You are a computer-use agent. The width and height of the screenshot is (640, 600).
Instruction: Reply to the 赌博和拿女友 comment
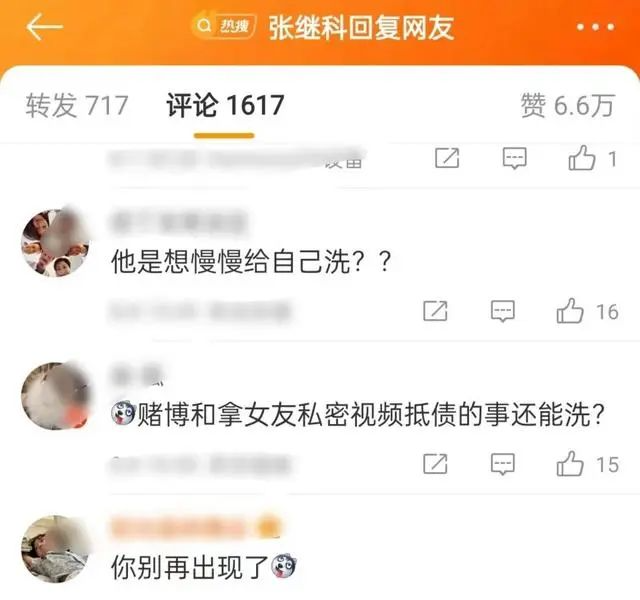coord(502,464)
